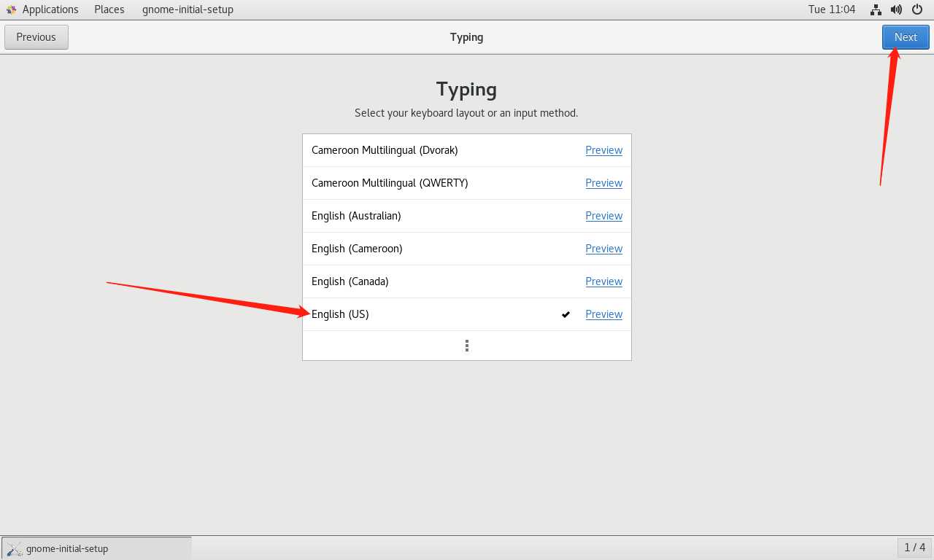Select the English (US) keyboard layout

[x=467, y=314]
